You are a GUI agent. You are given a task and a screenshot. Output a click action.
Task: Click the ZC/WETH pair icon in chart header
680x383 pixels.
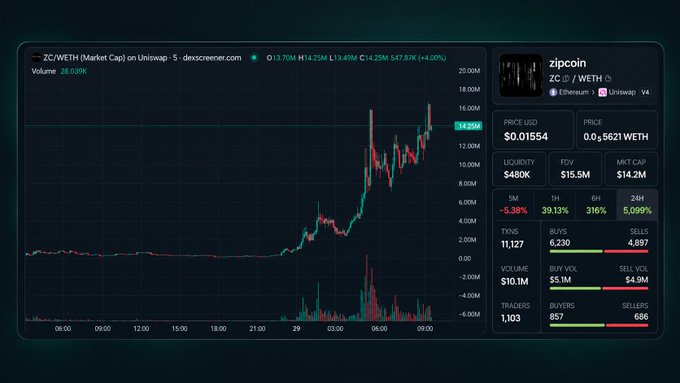(x=36, y=57)
